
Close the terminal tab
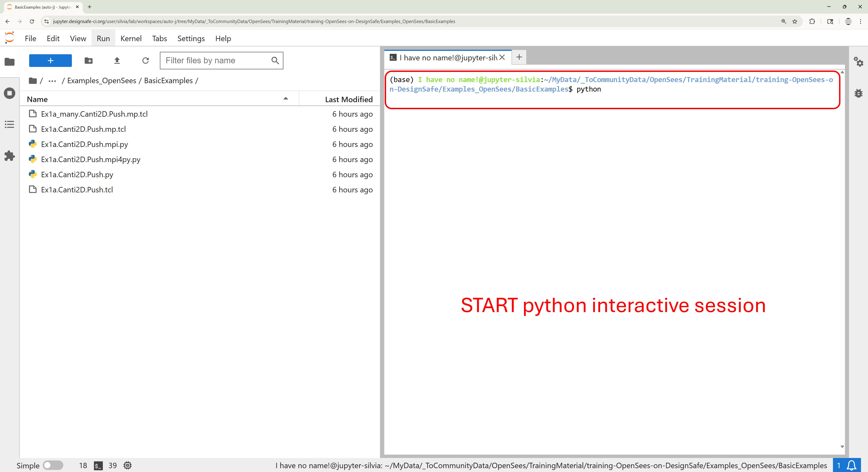[502, 57]
